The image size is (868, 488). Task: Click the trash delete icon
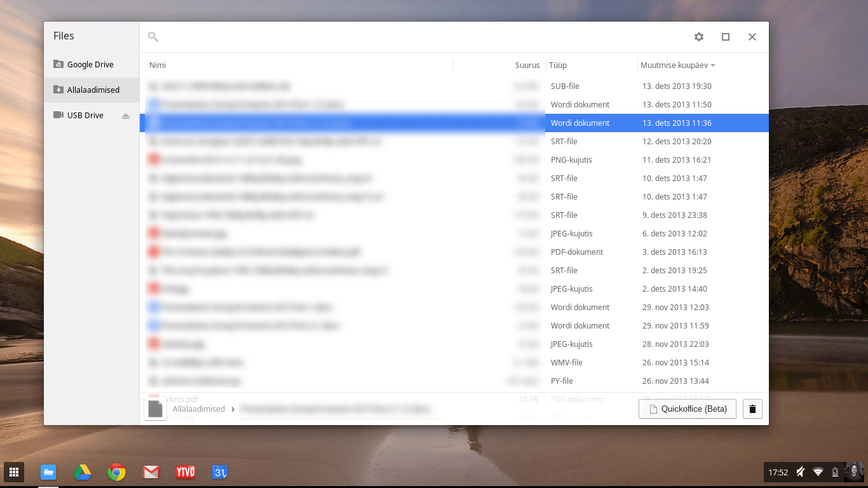click(x=752, y=409)
